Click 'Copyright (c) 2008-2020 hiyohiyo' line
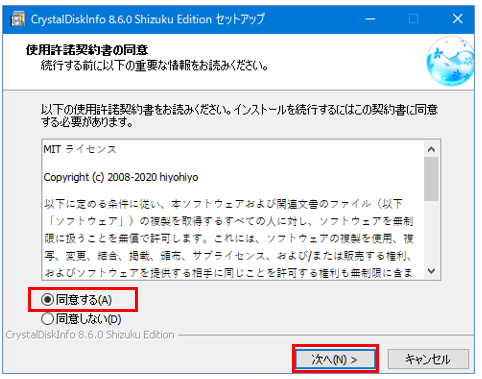Viewport: 482px width, 379px height. click(x=121, y=177)
